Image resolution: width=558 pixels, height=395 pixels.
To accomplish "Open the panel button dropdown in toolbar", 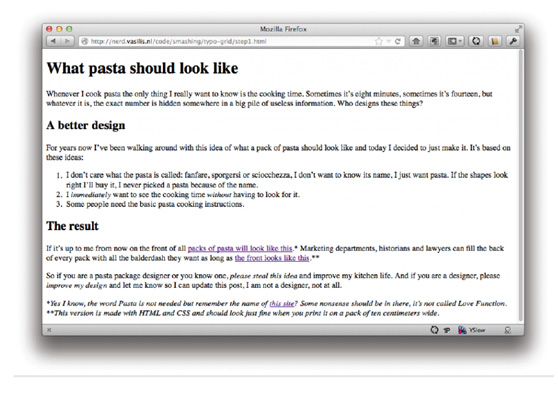I will pyautogui.click(x=454, y=41).
